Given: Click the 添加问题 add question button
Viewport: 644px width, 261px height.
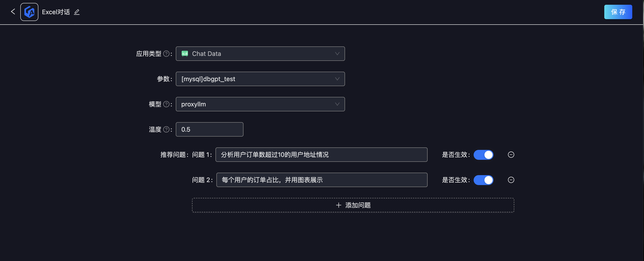Looking at the screenshot, I should click(x=353, y=205).
